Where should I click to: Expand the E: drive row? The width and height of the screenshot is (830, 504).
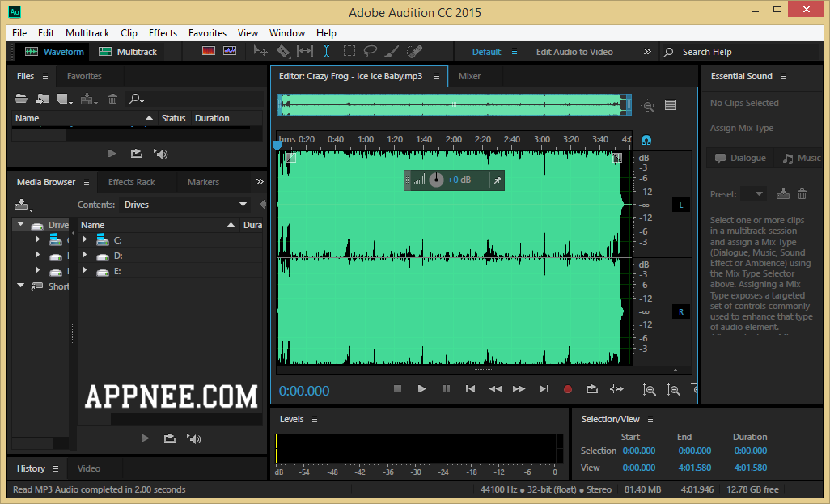[85, 270]
